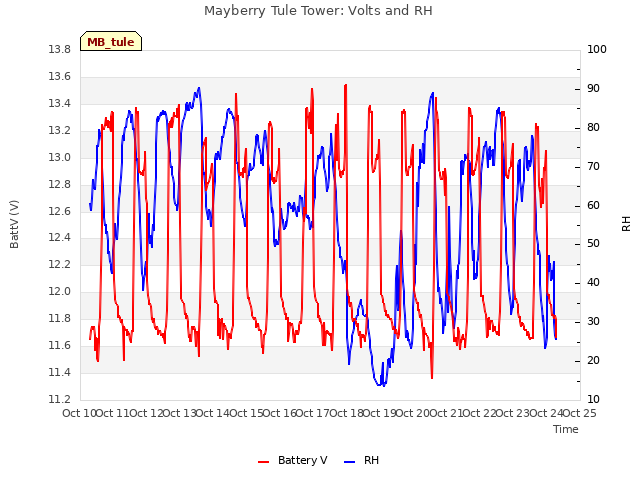Click the 13.0 left axis value
Viewport: 640px width, 480px height.
(60, 158)
